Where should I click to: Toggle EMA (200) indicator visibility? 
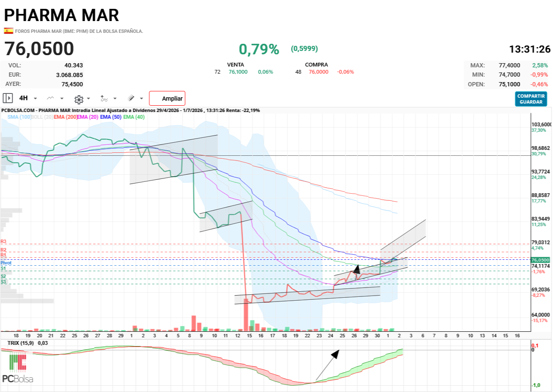pos(65,117)
